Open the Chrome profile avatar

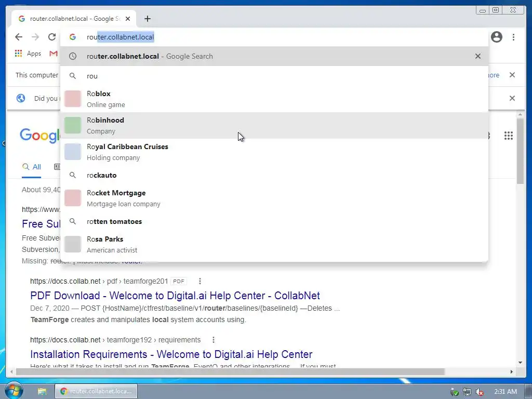[x=496, y=37]
